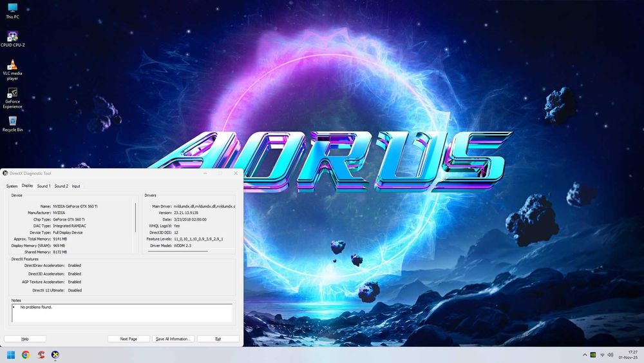
Task: Click DirectX icon in dialog title bar
Action: point(5,173)
